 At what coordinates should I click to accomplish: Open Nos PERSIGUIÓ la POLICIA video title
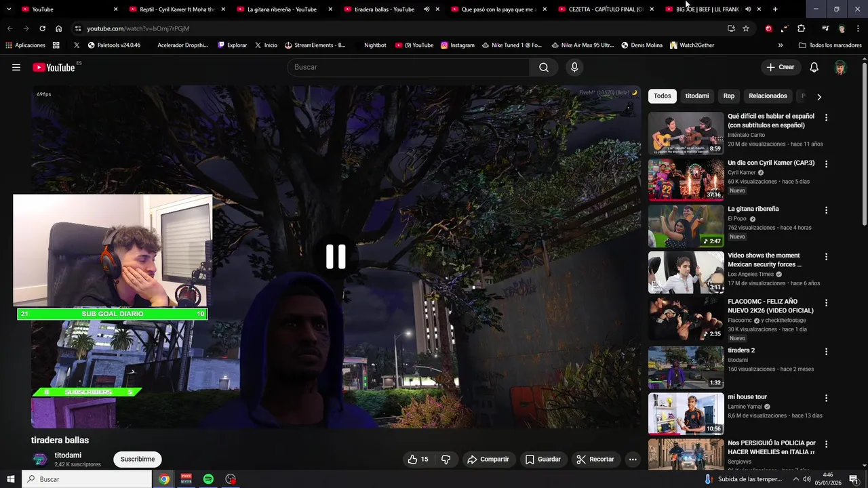coord(772,447)
